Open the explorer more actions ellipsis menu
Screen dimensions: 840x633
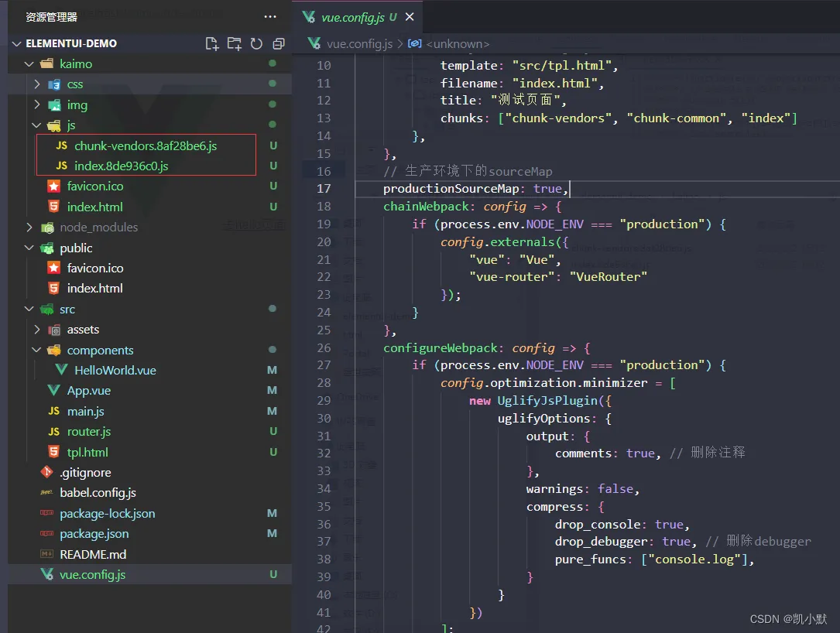click(269, 16)
